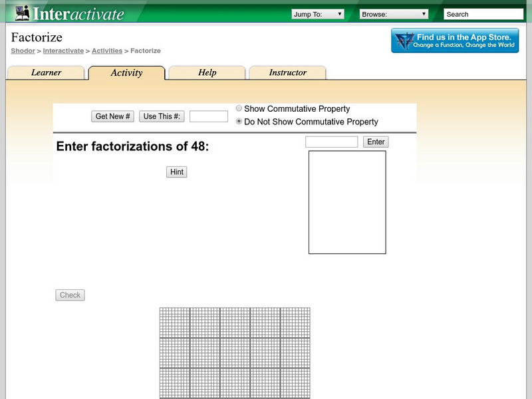
Task: Follow the Activities breadcrumb link
Action: point(107,51)
